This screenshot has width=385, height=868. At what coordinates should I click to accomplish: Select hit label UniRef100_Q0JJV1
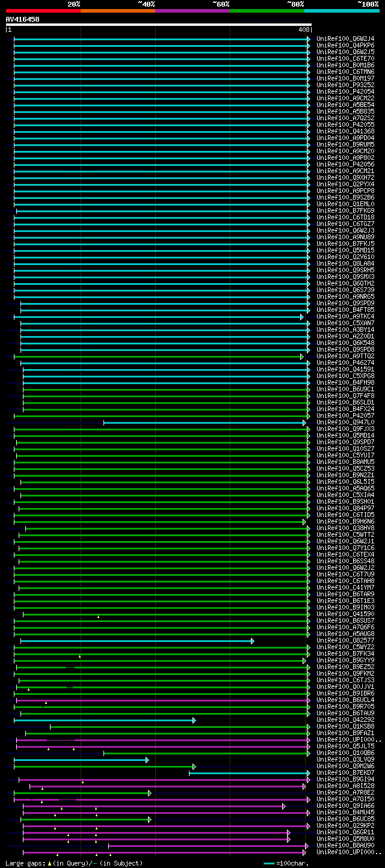click(x=345, y=687)
